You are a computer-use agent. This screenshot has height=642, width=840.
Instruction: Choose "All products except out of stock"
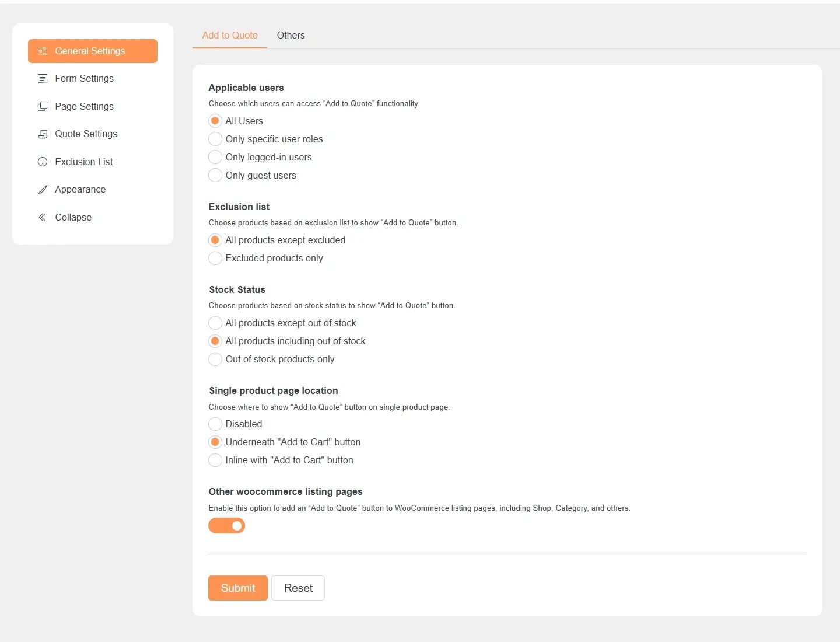tap(215, 323)
